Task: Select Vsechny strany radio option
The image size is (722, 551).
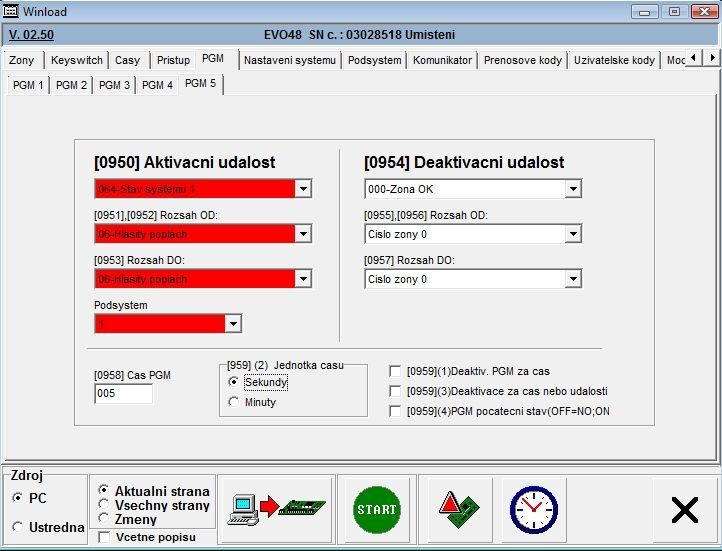Action: 104,505
